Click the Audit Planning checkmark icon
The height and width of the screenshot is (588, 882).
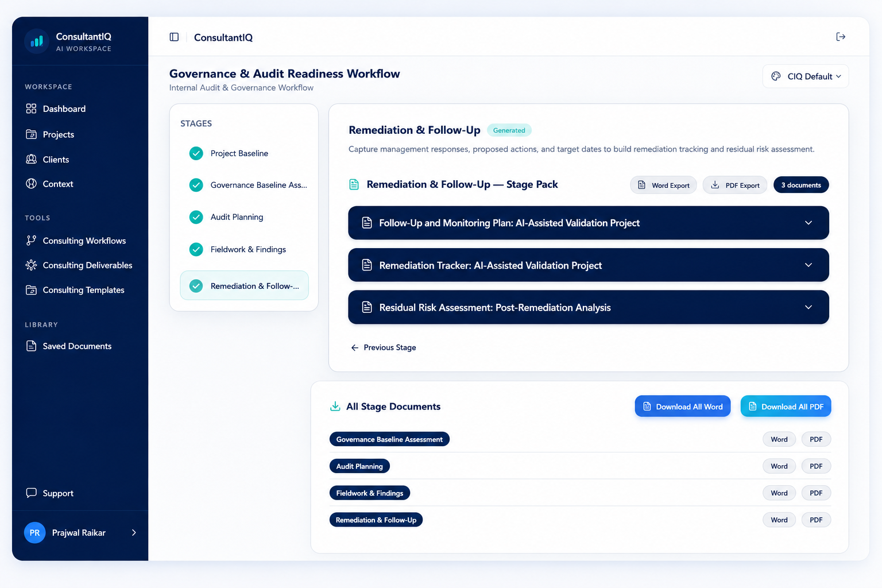(196, 217)
